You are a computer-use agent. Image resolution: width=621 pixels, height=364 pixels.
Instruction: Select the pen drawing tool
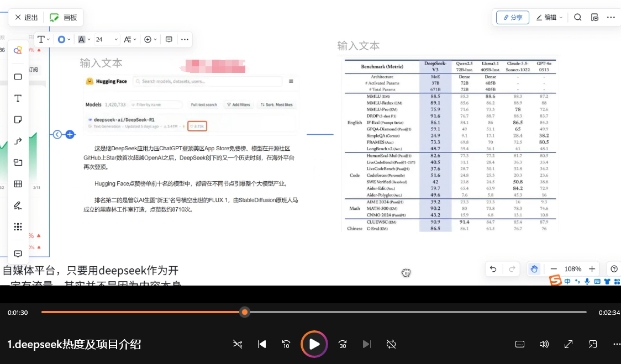[x=18, y=205]
